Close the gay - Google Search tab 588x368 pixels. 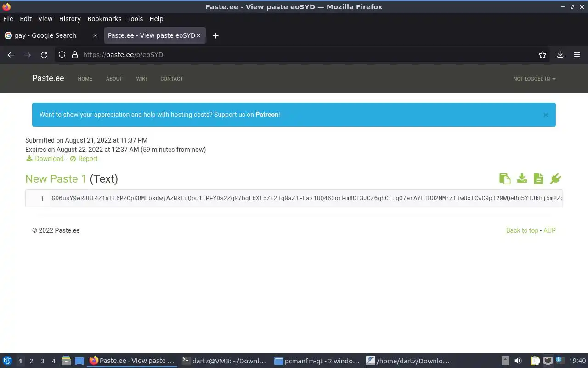pyautogui.click(x=95, y=35)
